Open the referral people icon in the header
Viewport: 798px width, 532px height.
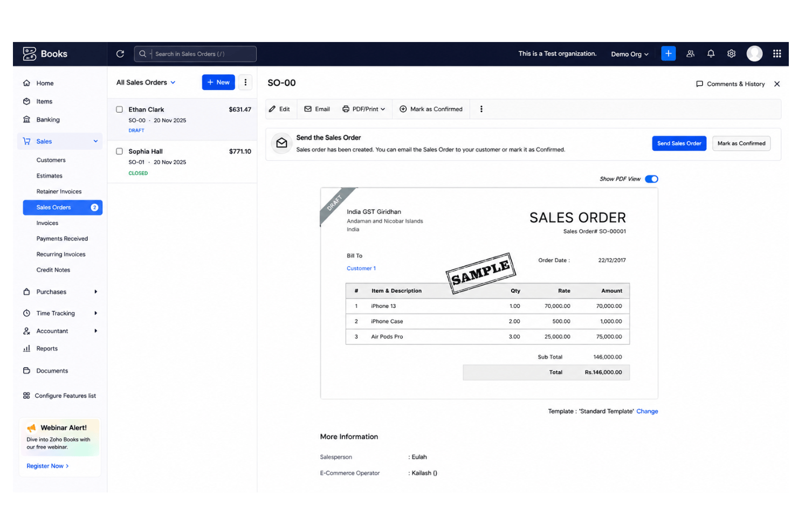[690, 54]
